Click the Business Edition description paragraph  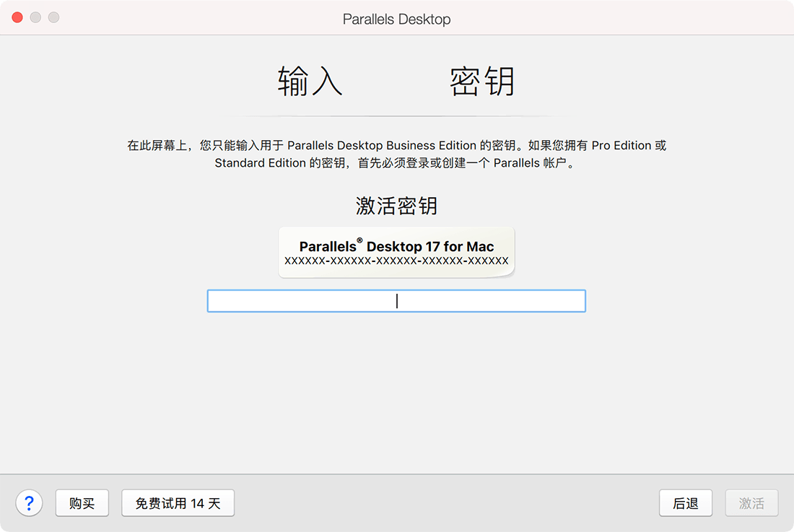[x=396, y=154]
